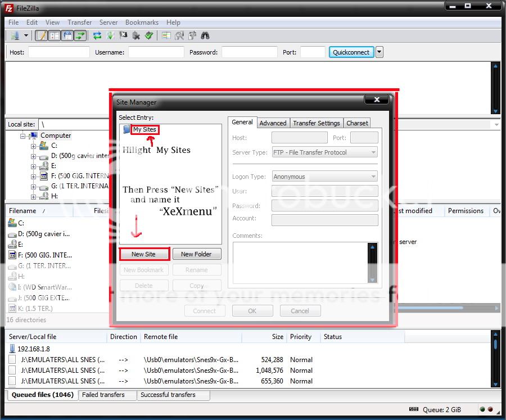
Task: Close the Site Manager dialog
Action: [x=377, y=100]
